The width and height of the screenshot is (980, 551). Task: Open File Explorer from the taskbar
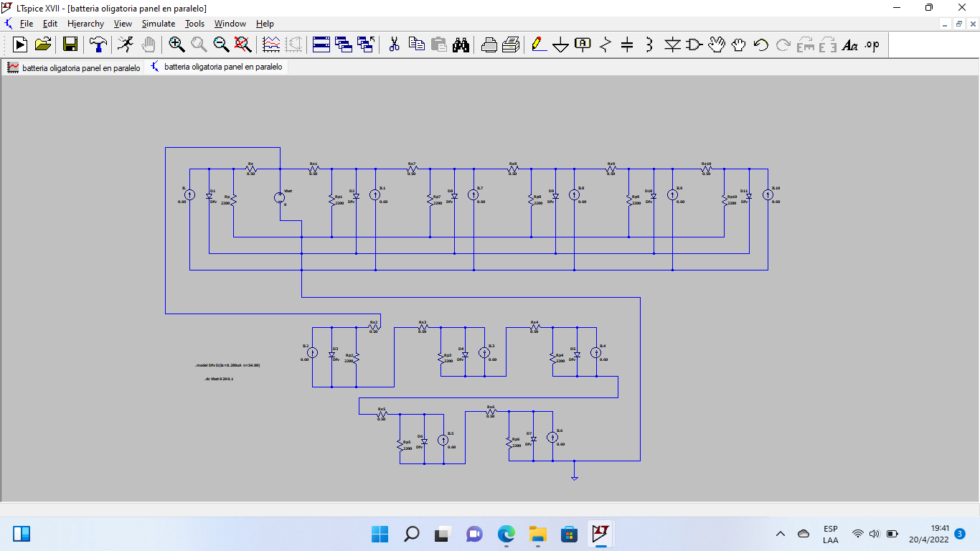[538, 534]
